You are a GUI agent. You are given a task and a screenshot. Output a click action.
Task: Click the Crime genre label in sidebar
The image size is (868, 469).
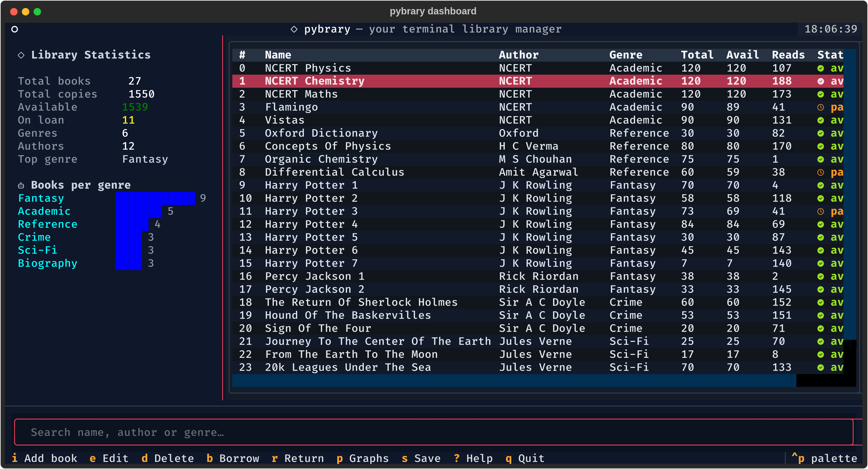(34, 237)
